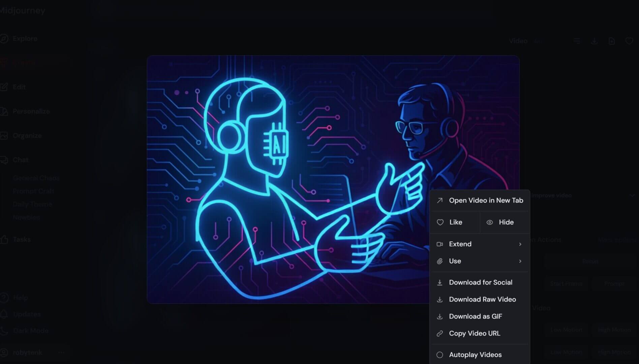Click the Personalize sidebar link

coord(31,111)
